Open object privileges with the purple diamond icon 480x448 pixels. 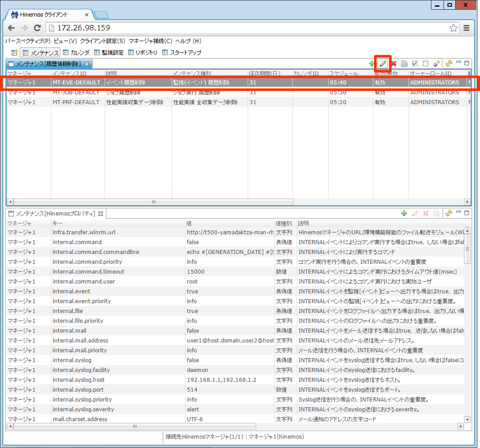tap(437, 64)
